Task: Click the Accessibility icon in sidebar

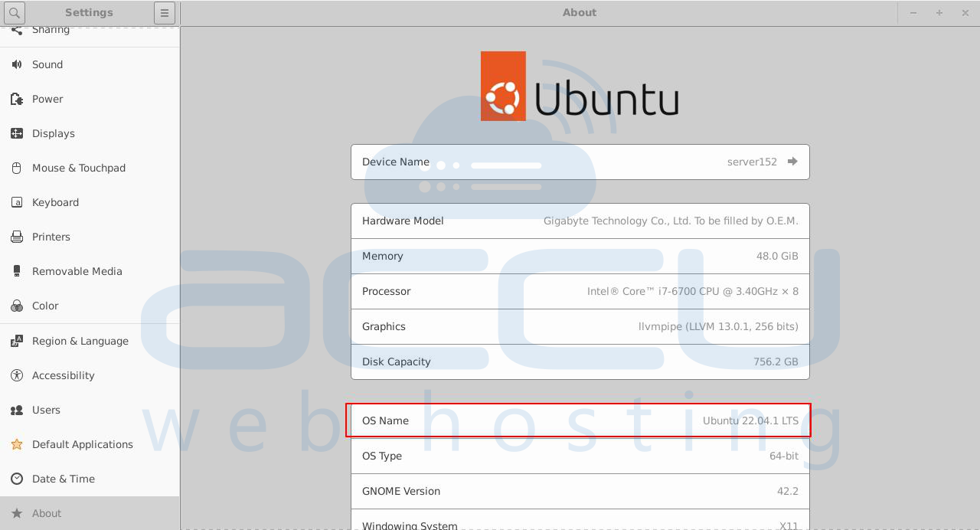Action: tap(17, 375)
